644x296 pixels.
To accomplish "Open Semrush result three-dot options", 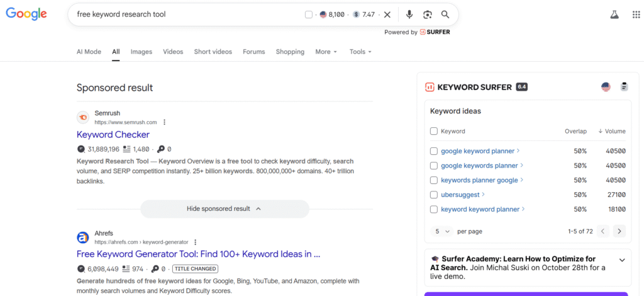I will click(x=165, y=122).
